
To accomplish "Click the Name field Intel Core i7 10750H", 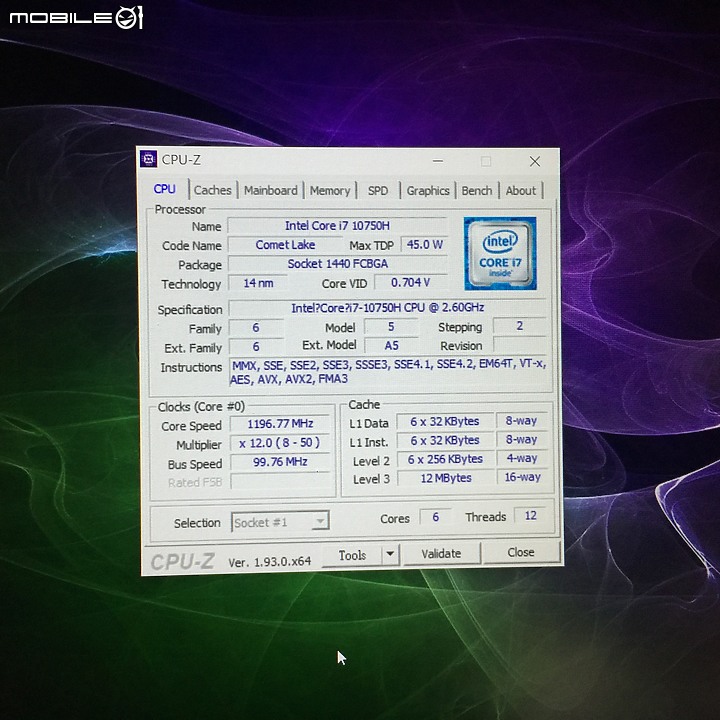I will [337, 226].
